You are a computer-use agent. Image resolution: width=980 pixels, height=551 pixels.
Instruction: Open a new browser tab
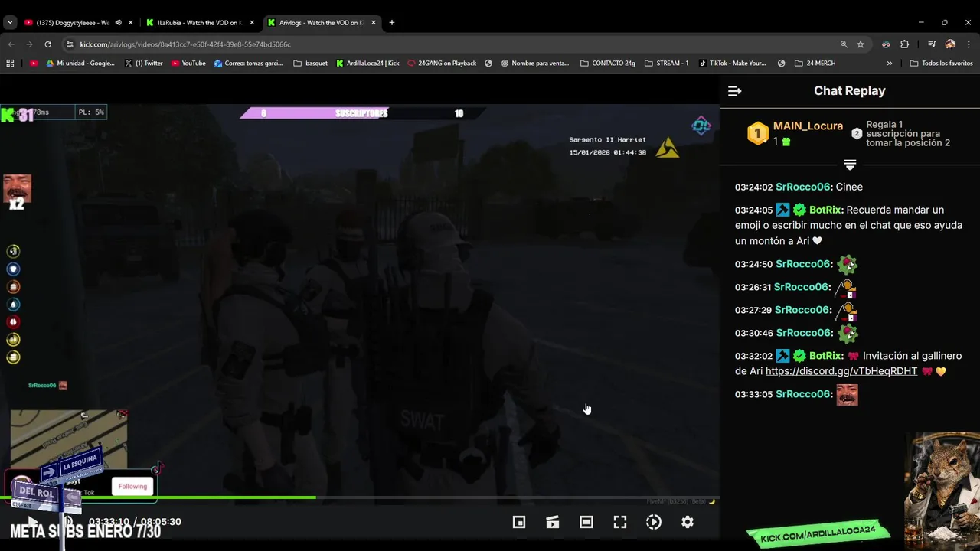392,23
